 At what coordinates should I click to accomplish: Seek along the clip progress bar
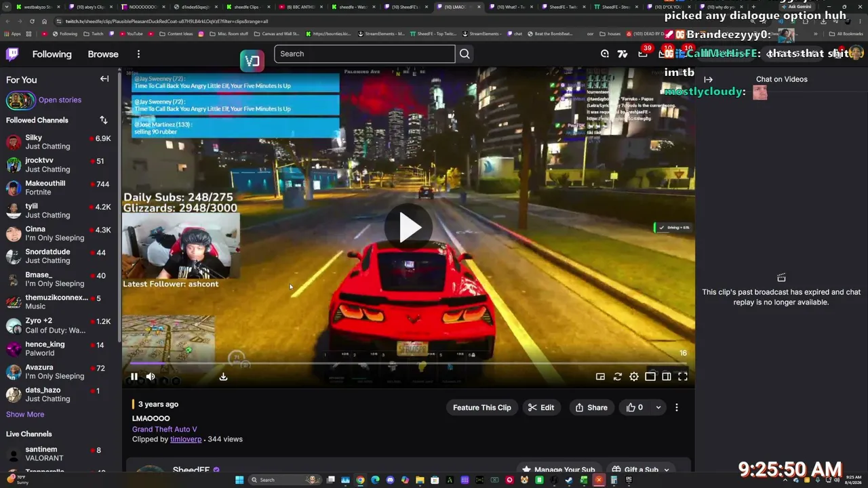coord(408,364)
